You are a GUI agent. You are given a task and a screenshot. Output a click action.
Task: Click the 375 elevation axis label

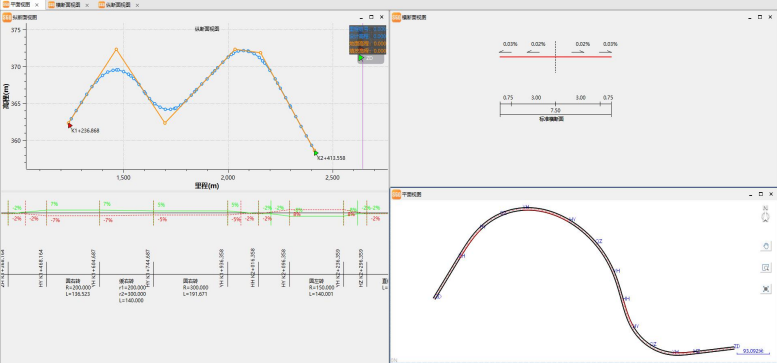tap(16, 30)
